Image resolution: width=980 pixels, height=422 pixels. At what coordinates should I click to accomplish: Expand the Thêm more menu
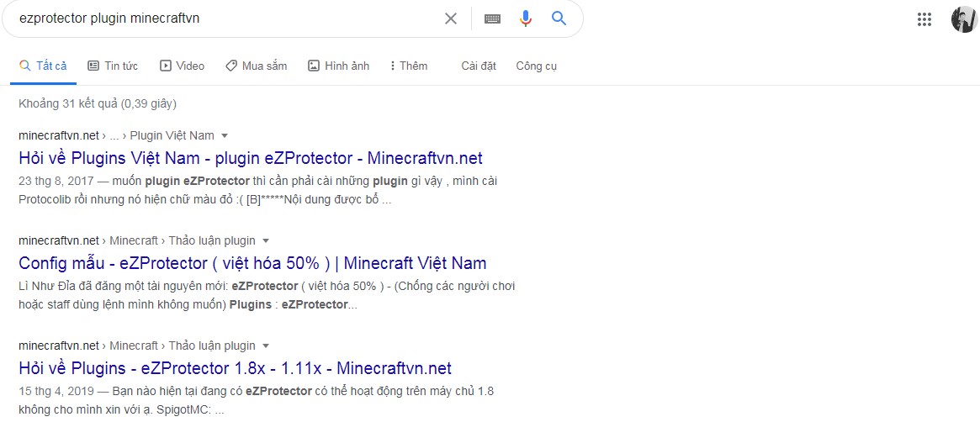coord(409,66)
